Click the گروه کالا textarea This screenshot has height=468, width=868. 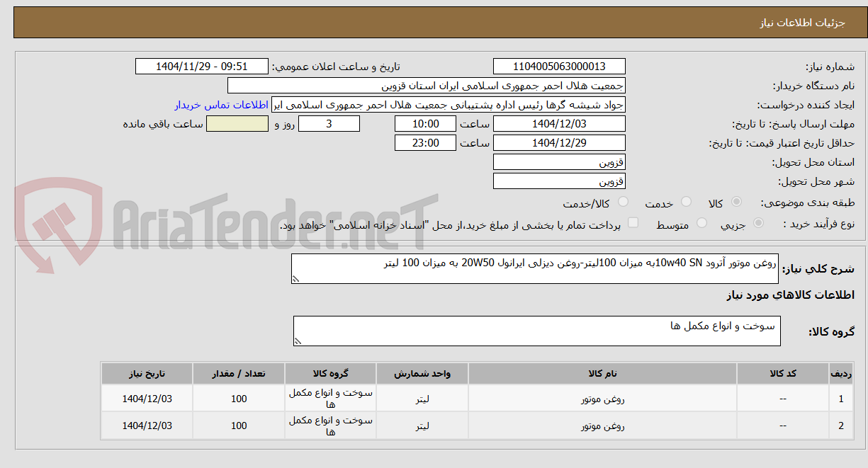tap(537, 331)
